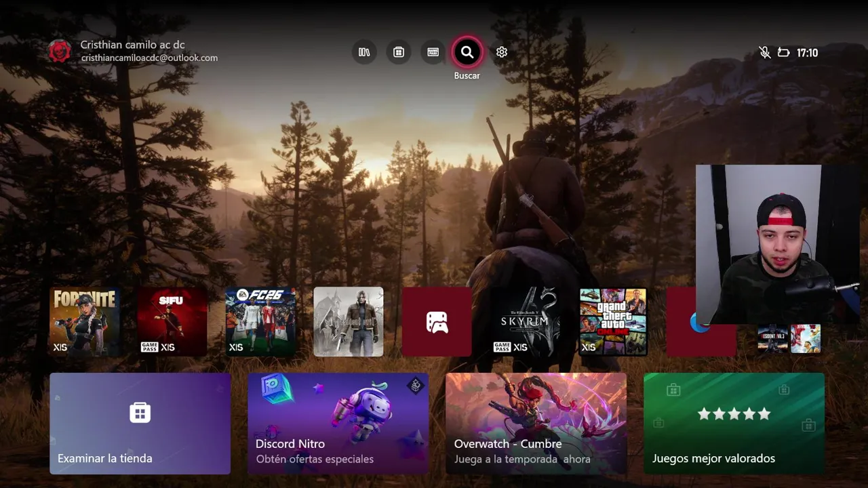Launch the Fortnite game tile
This screenshot has height=488, width=868.
(x=84, y=322)
